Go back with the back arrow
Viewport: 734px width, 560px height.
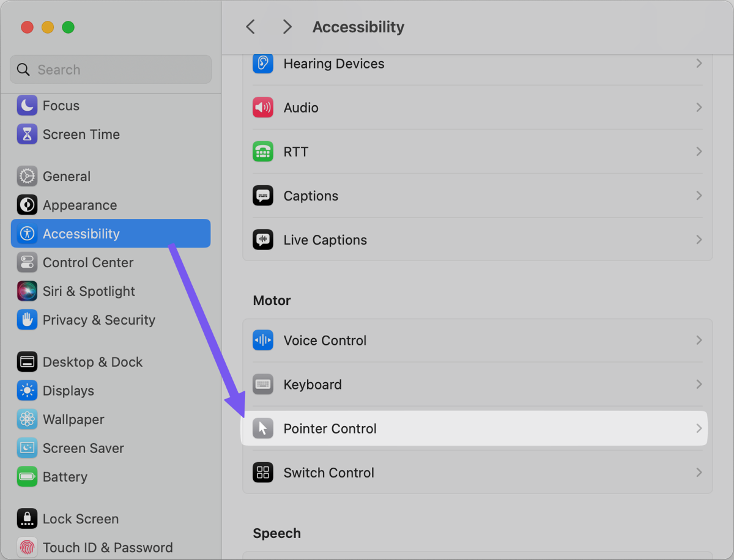coord(250,27)
